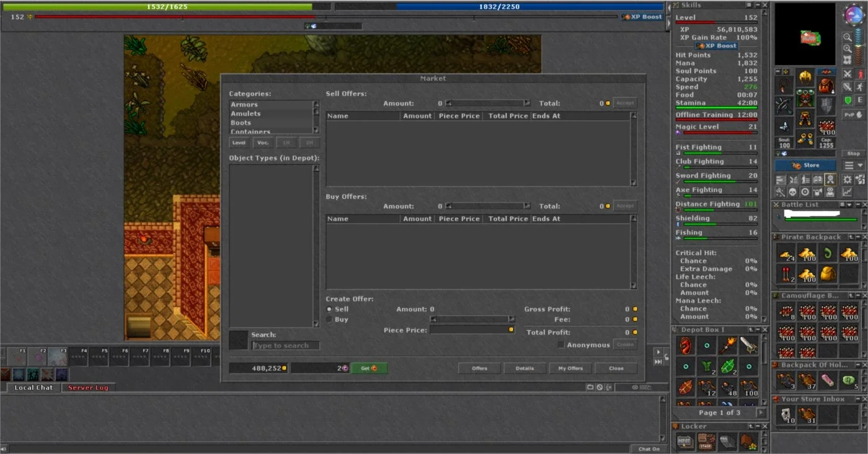This screenshot has height=454, width=868.
Task: Click the green Get coins button
Action: pos(369,369)
